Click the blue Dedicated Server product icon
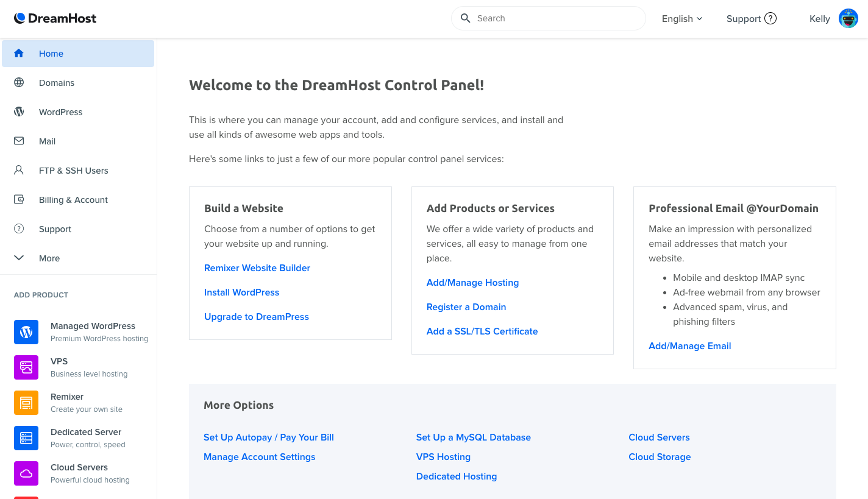This screenshot has width=868, height=499. point(26,438)
